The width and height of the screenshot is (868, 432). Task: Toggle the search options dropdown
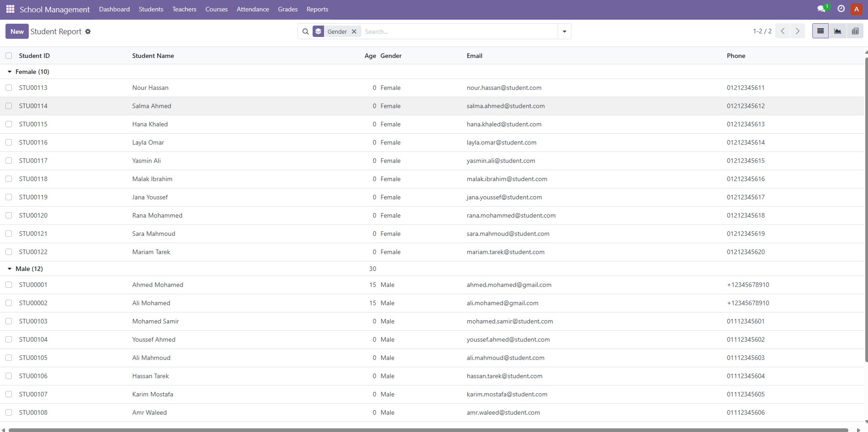[565, 31]
